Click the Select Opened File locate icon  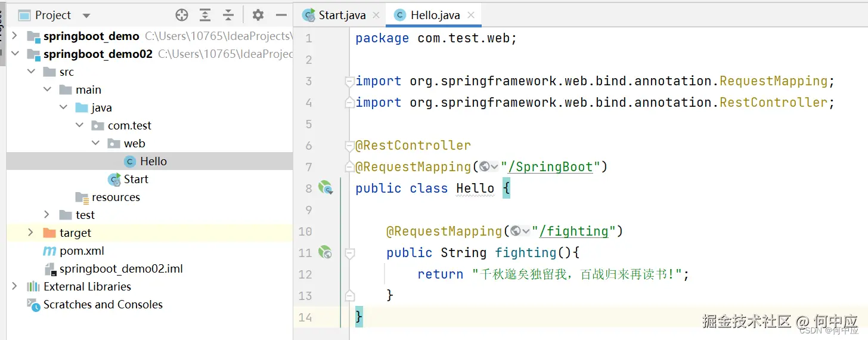click(182, 15)
